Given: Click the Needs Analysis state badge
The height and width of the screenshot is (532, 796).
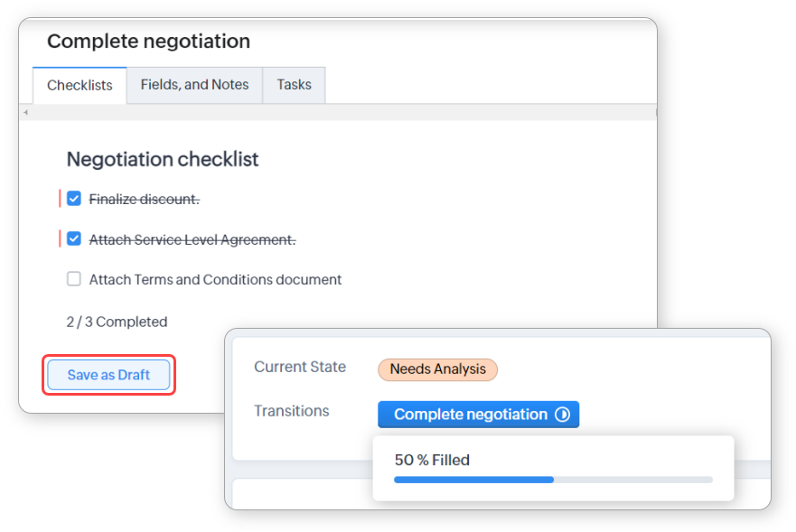Looking at the screenshot, I should pyautogui.click(x=437, y=369).
